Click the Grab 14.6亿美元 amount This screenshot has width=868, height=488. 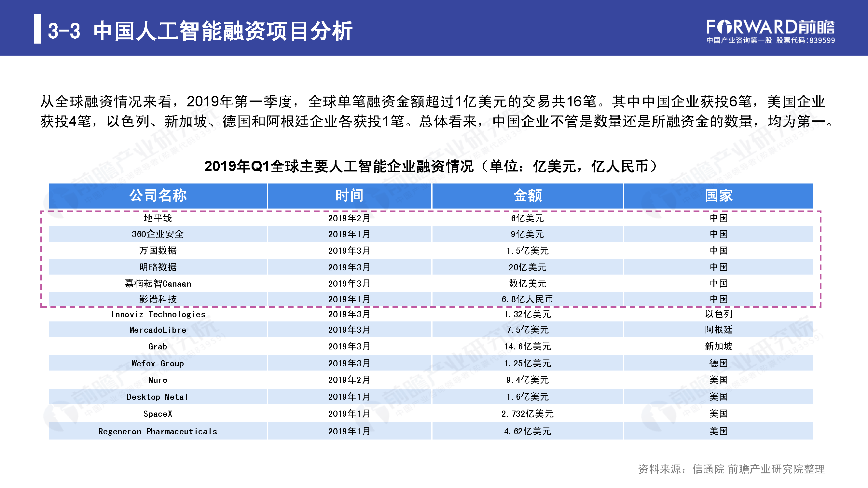[x=527, y=346]
